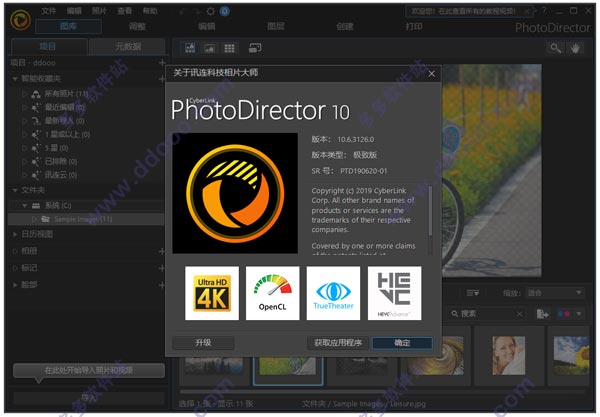Switch to viewer-only view mode
The width and height of the screenshot is (600, 417).
coord(209,48)
